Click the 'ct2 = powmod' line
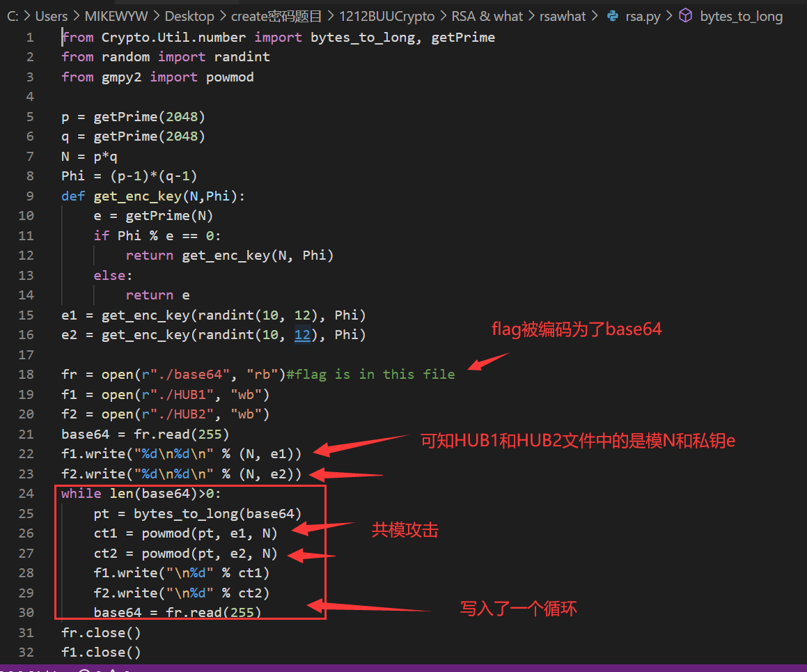Viewport: 807px width, 672px height. point(185,553)
